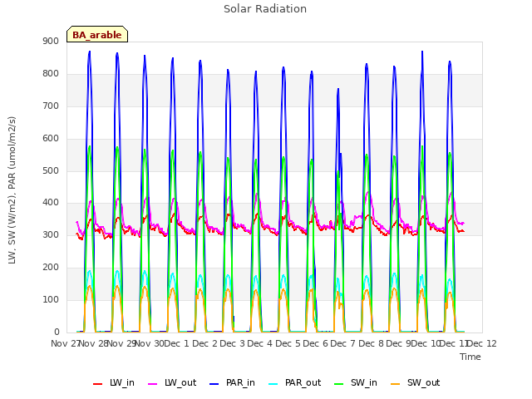This screenshot has height=399, width=532.
Task: Click the 100 y-axis tick label
Action: [51, 300]
